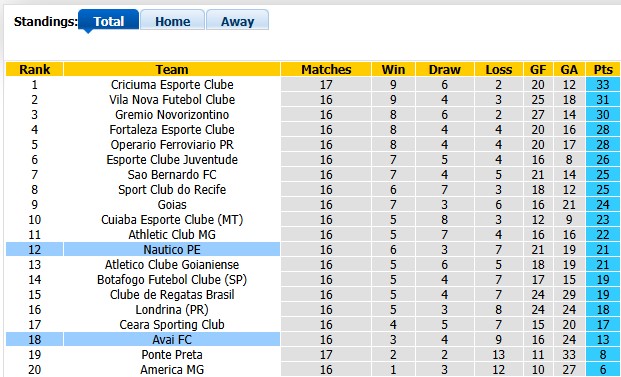This screenshot has width=621, height=377.
Task: Open Cuiaba Esporte Clube (MT) link
Action: tap(172, 219)
